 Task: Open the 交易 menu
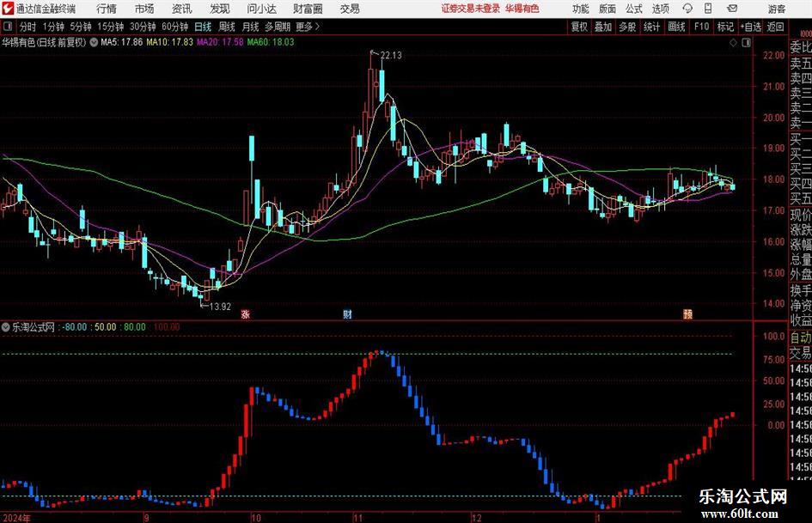(x=350, y=9)
